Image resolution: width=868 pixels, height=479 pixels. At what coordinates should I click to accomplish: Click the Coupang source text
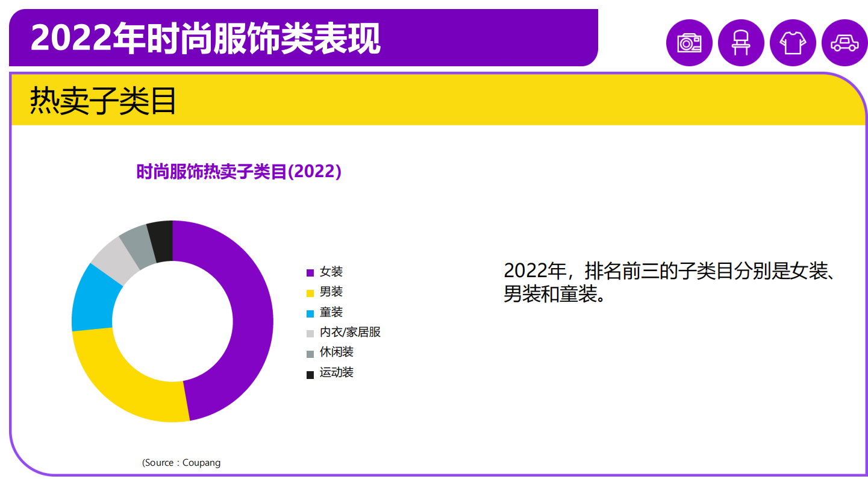(181, 462)
